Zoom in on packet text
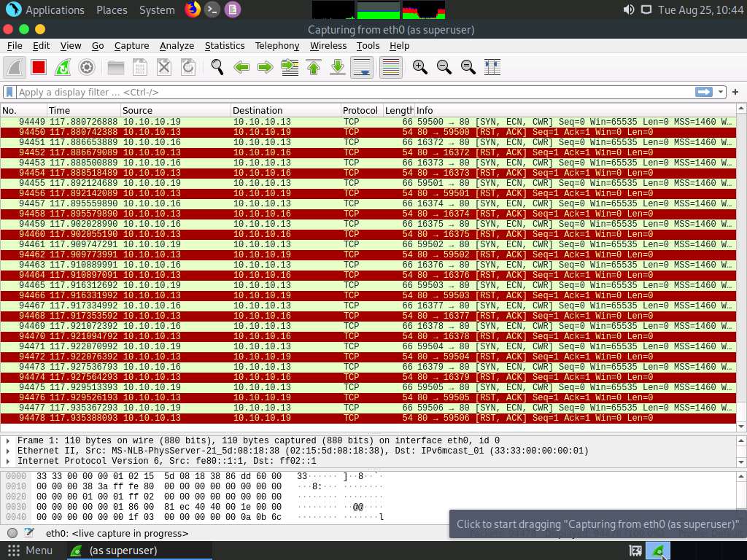The height and width of the screenshot is (560, 747). [x=419, y=67]
